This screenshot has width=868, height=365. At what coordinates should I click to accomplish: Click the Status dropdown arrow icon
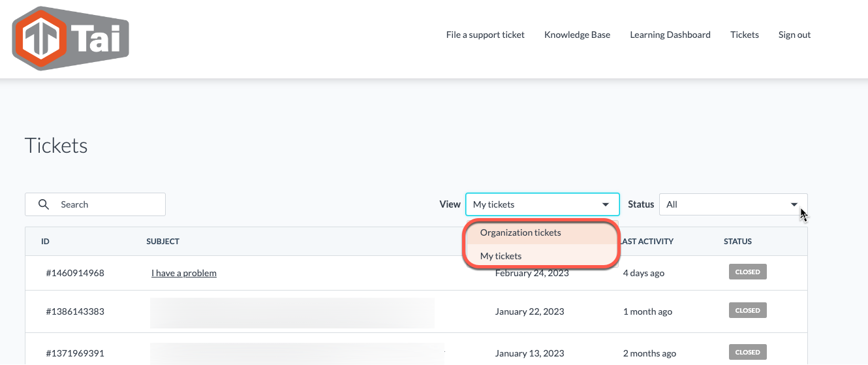click(x=794, y=204)
